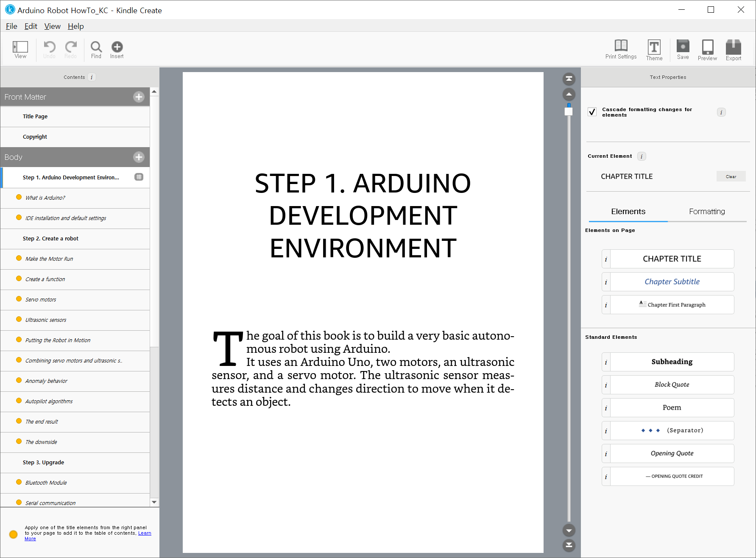Click contents list scroll up arrow
Image resolution: width=756 pixels, height=558 pixels.
154,92
